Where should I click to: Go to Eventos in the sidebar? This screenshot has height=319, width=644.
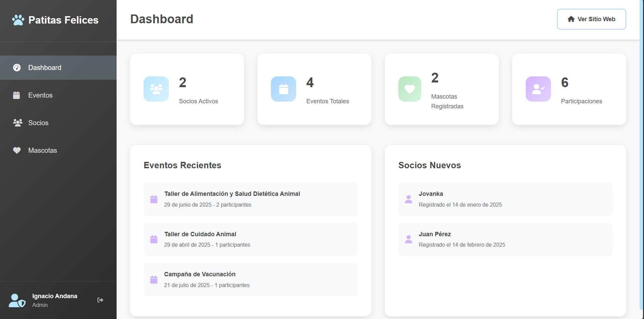[40, 95]
